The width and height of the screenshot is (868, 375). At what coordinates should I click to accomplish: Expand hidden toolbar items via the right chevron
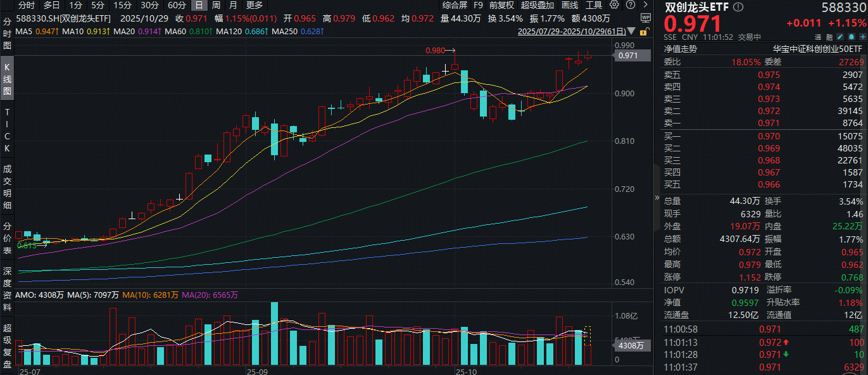[x=645, y=5]
